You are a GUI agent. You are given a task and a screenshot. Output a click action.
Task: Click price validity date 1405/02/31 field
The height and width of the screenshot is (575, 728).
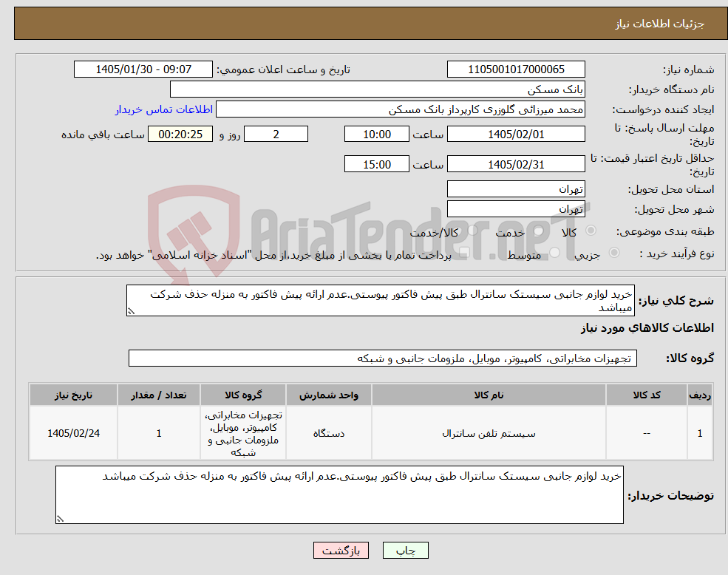click(x=516, y=164)
